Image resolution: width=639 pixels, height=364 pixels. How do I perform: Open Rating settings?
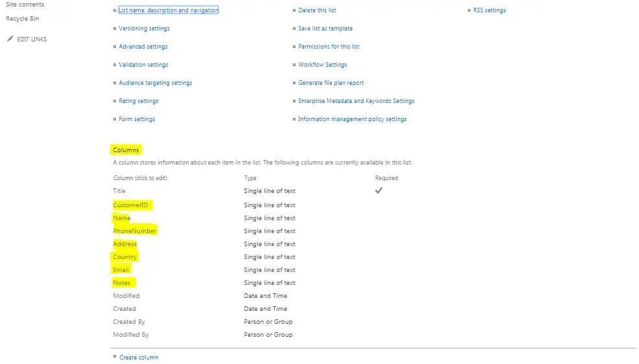coord(139,101)
